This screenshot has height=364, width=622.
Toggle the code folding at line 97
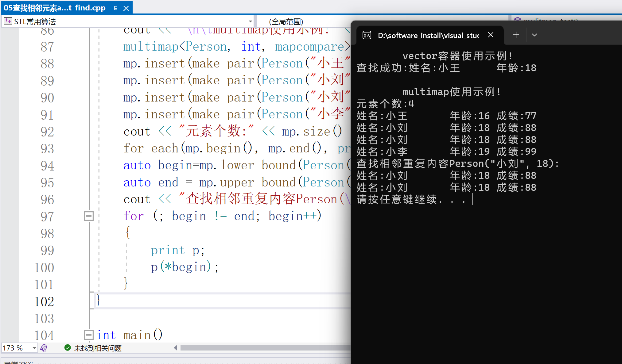pyautogui.click(x=89, y=216)
